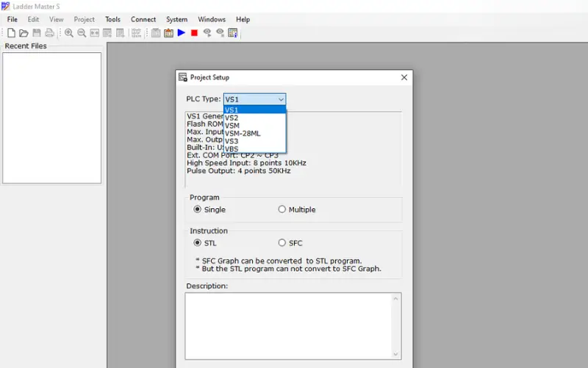Open the Connect menu

(x=143, y=19)
